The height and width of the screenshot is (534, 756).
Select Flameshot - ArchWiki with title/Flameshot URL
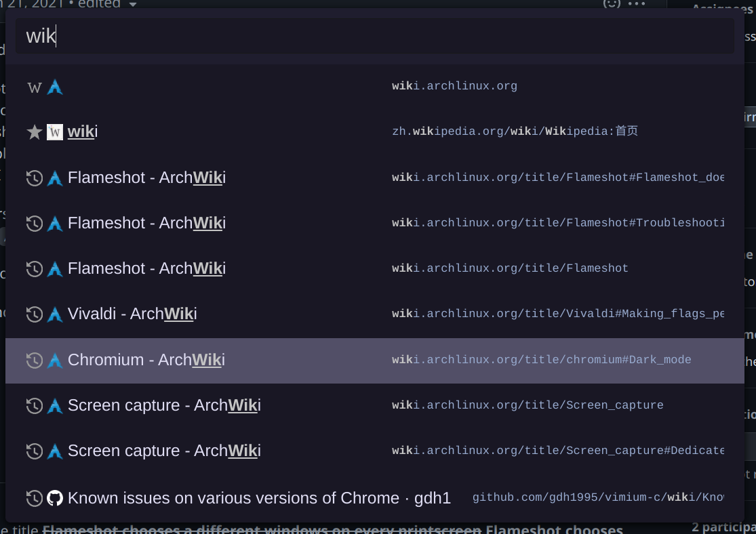(x=146, y=268)
